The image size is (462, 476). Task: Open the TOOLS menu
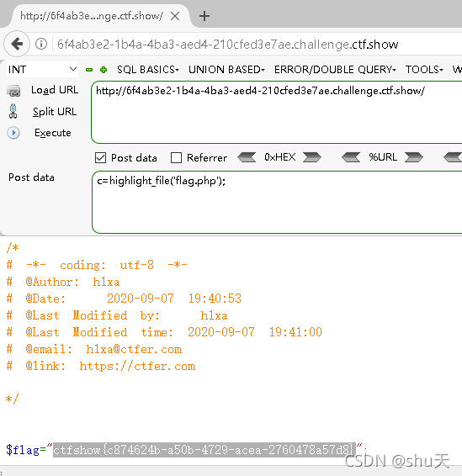(424, 70)
